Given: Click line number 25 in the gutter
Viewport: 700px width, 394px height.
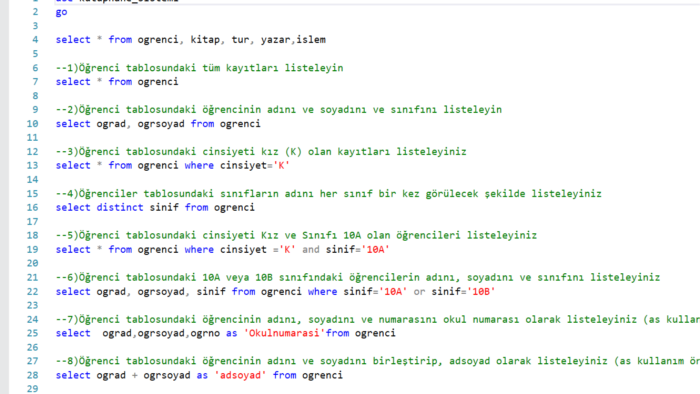Looking at the screenshot, I should (32, 333).
